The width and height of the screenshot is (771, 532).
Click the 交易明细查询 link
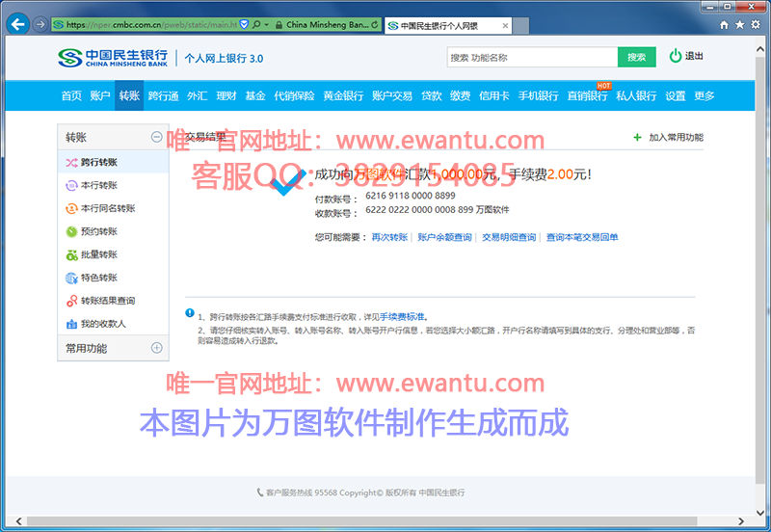click(509, 237)
